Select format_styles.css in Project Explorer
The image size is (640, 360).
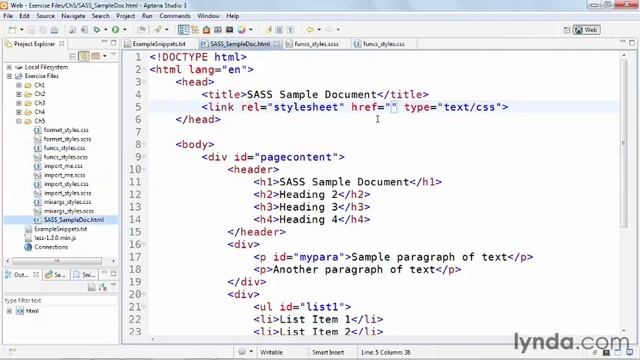(66, 130)
